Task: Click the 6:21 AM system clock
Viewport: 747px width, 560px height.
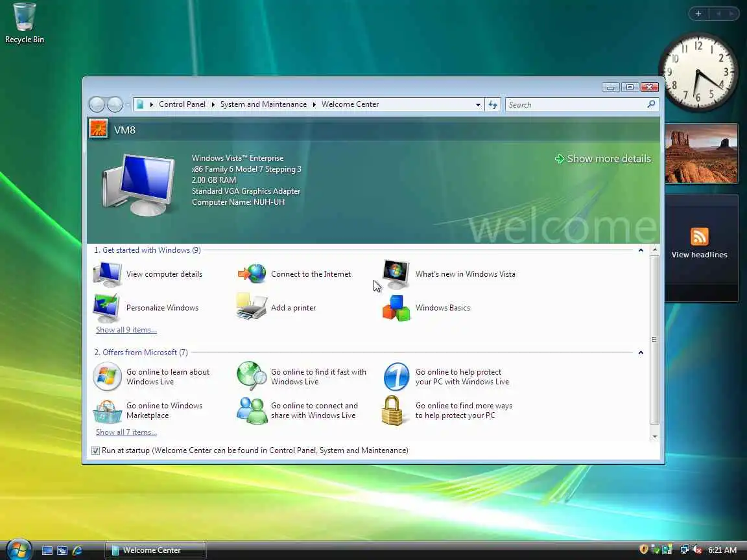Action: click(x=722, y=550)
